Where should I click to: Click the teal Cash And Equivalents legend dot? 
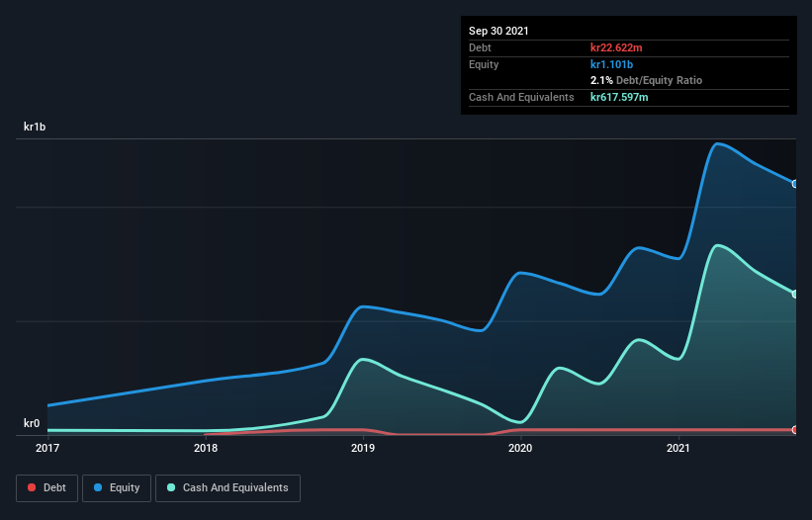click(x=171, y=487)
